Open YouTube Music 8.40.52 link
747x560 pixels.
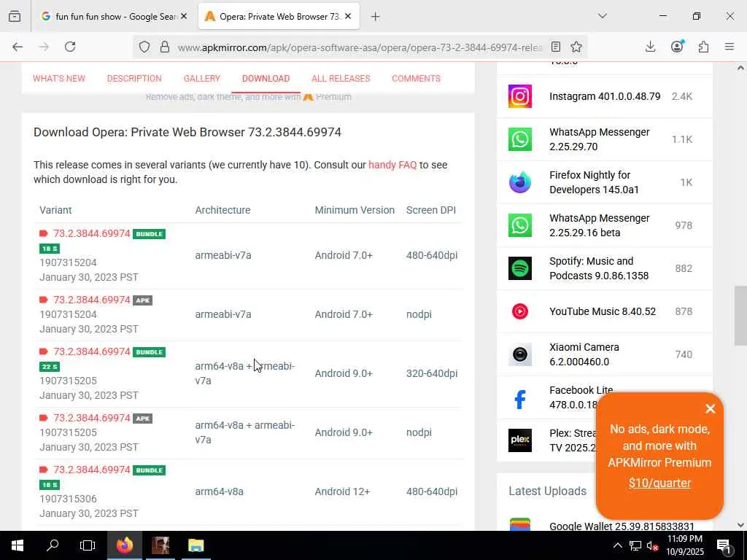pyautogui.click(x=602, y=311)
